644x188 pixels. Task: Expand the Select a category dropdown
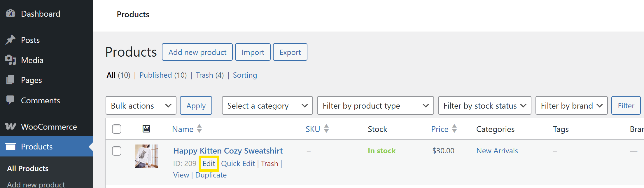tap(267, 106)
